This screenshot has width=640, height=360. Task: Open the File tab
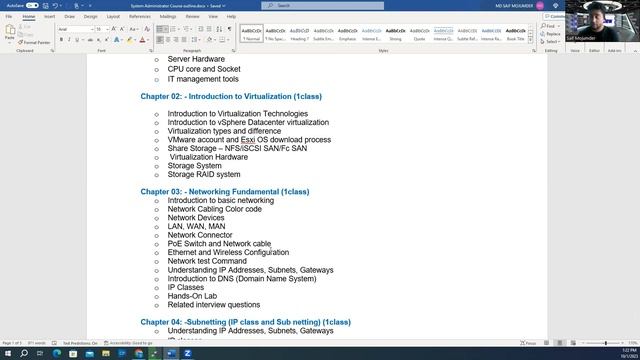(x=9, y=16)
